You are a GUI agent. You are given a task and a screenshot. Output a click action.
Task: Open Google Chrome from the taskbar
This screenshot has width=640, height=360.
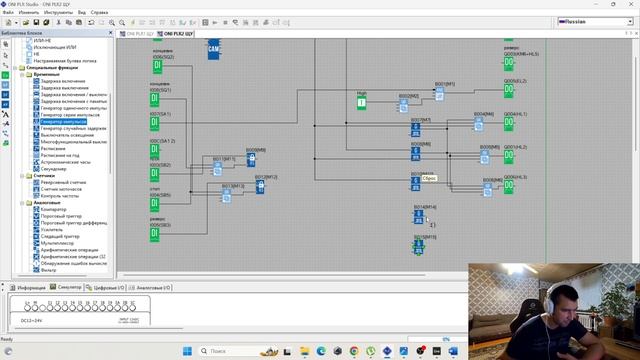(x=354, y=351)
